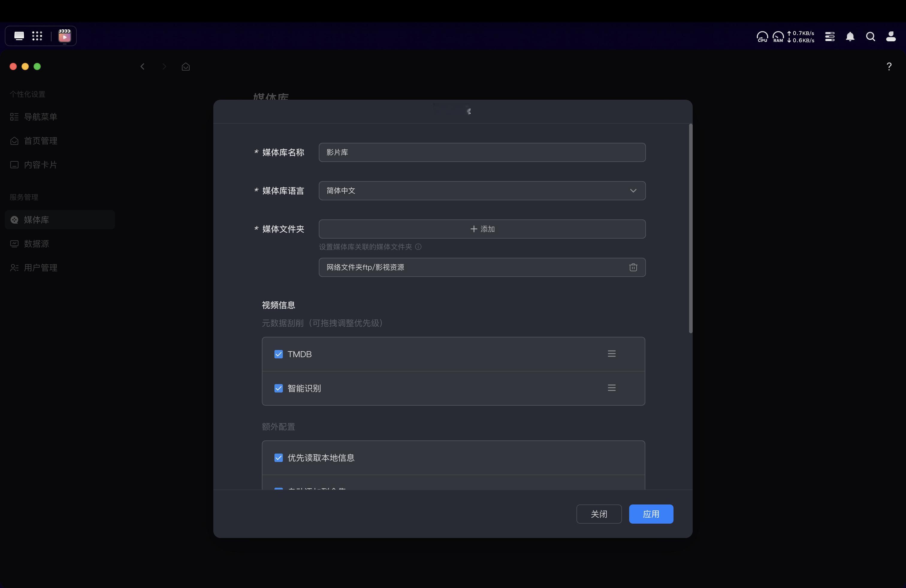
Task: Open 首页管理 in sidebar
Action: (x=60, y=141)
